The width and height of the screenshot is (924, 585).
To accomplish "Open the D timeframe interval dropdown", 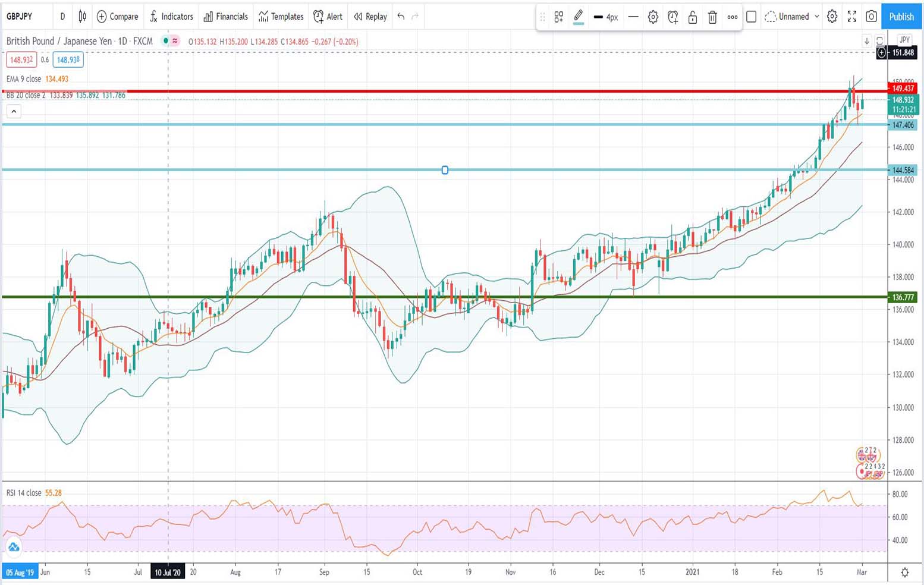I will click(62, 17).
